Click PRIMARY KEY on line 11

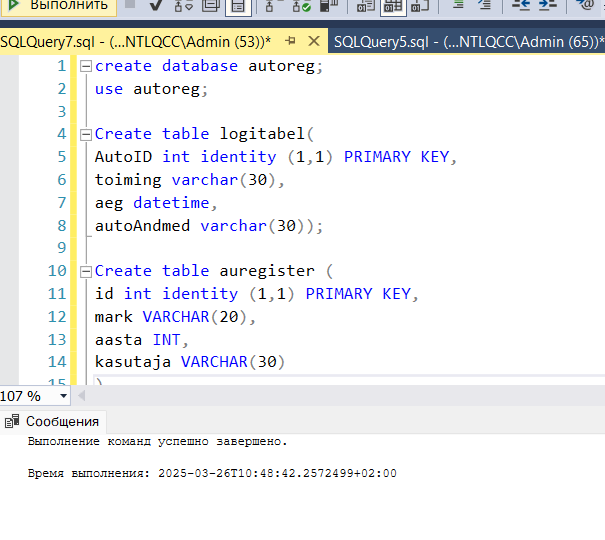pyautogui.click(x=358, y=294)
